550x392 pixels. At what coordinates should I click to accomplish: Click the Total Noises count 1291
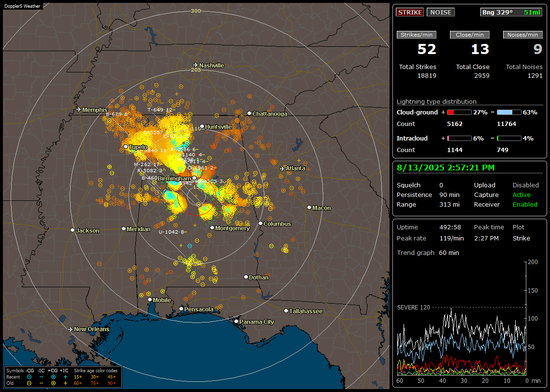(535, 76)
